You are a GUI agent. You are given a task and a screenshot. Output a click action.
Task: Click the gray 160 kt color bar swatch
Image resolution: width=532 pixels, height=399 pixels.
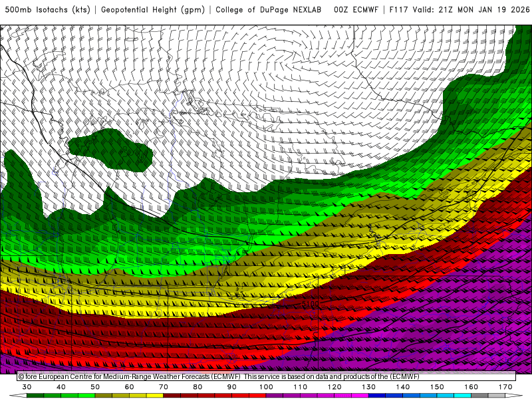(x=479, y=396)
